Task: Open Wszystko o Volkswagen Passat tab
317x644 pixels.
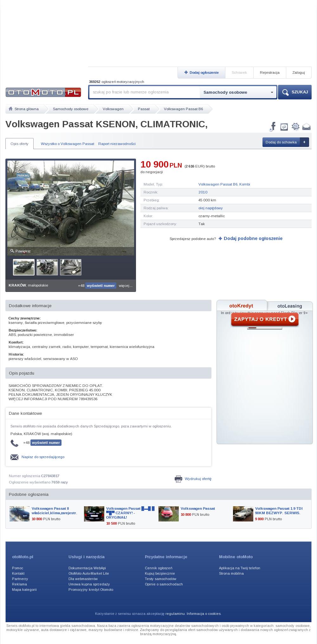Action: point(68,144)
